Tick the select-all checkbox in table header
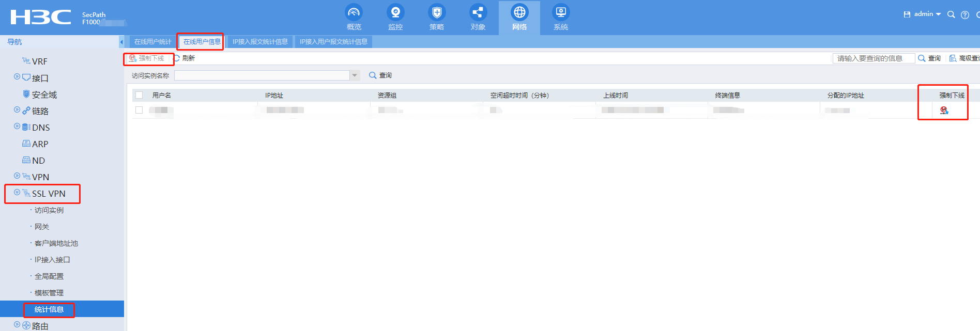980x331 pixels. click(139, 95)
